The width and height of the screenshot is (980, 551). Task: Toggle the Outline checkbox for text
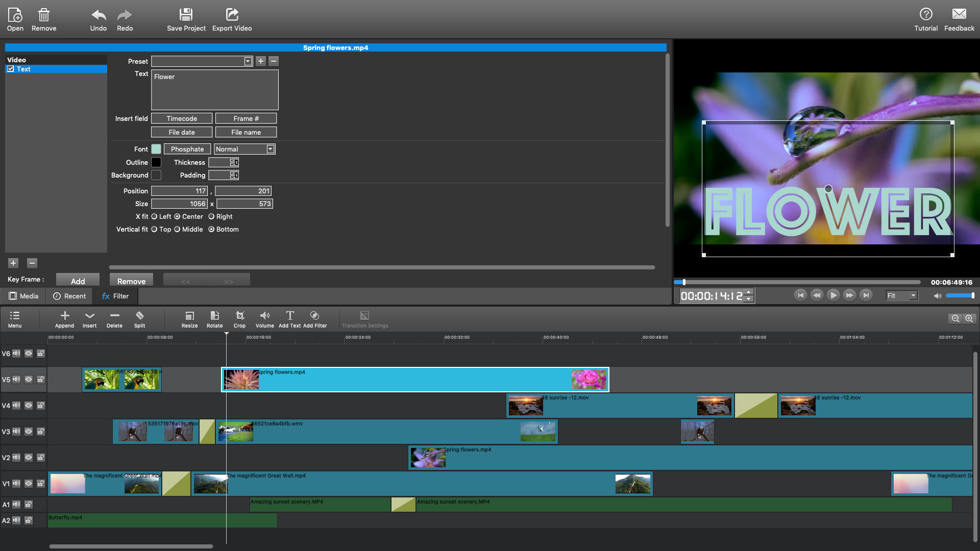point(156,162)
